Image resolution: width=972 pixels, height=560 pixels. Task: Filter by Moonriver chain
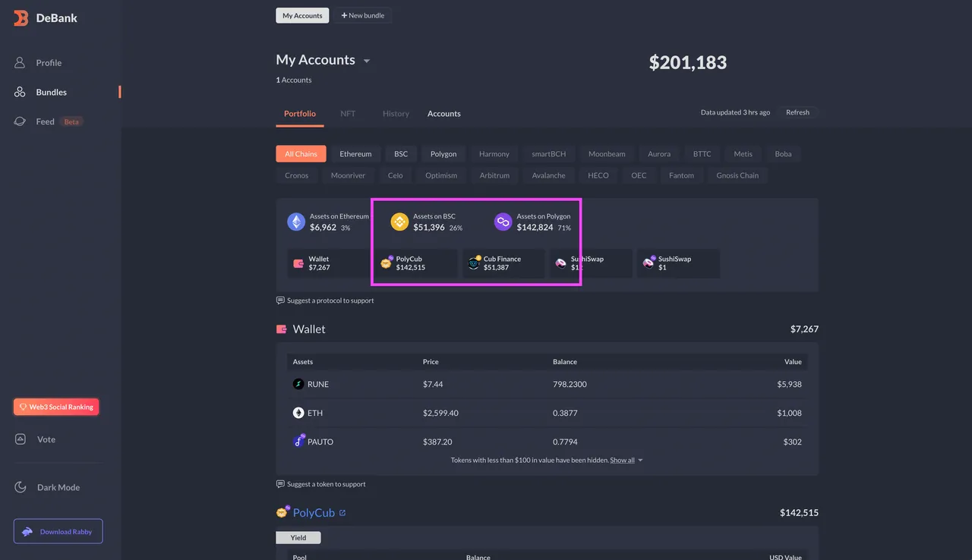click(x=348, y=175)
